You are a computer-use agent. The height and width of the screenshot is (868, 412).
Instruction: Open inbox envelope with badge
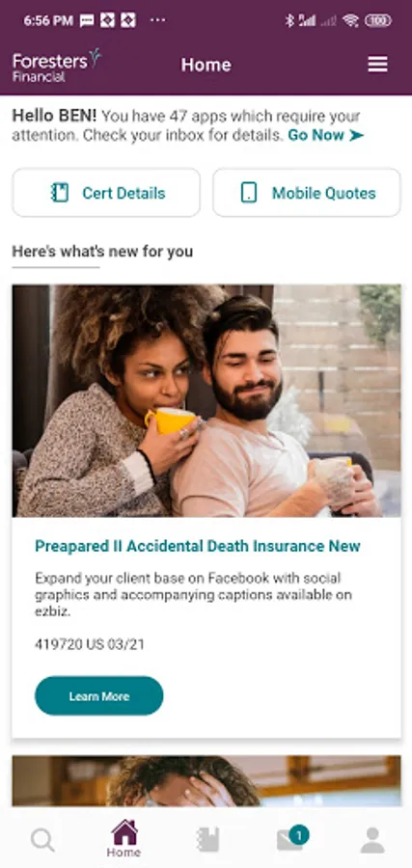[x=292, y=839]
